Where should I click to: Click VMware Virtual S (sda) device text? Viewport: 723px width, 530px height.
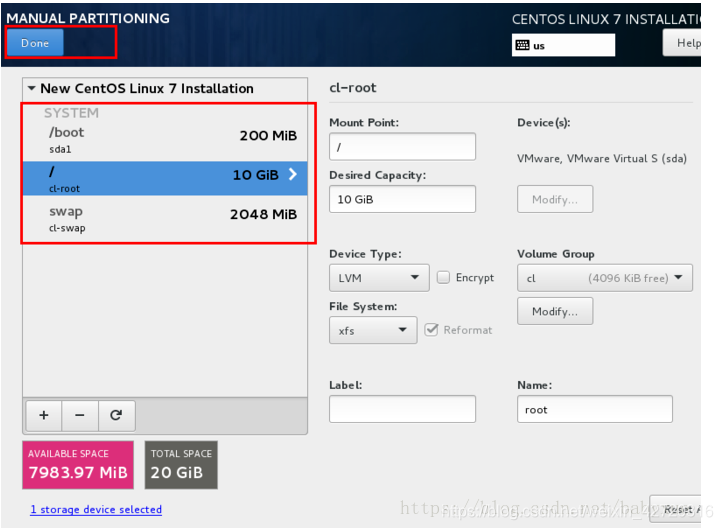602,159
